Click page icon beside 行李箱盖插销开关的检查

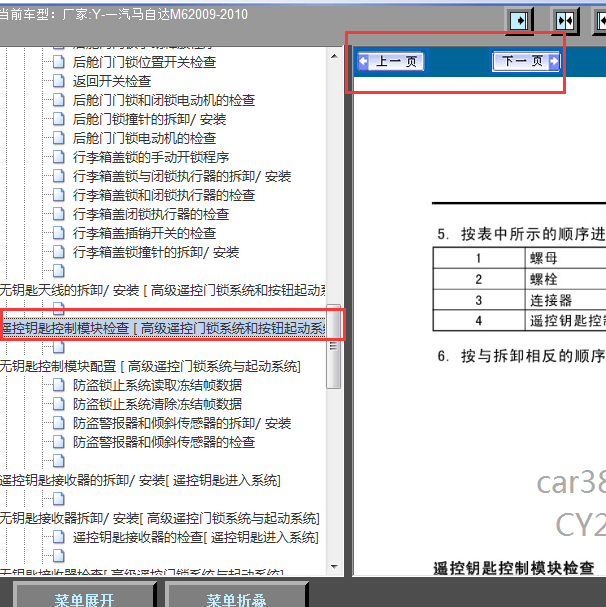click(x=58, y=233)
